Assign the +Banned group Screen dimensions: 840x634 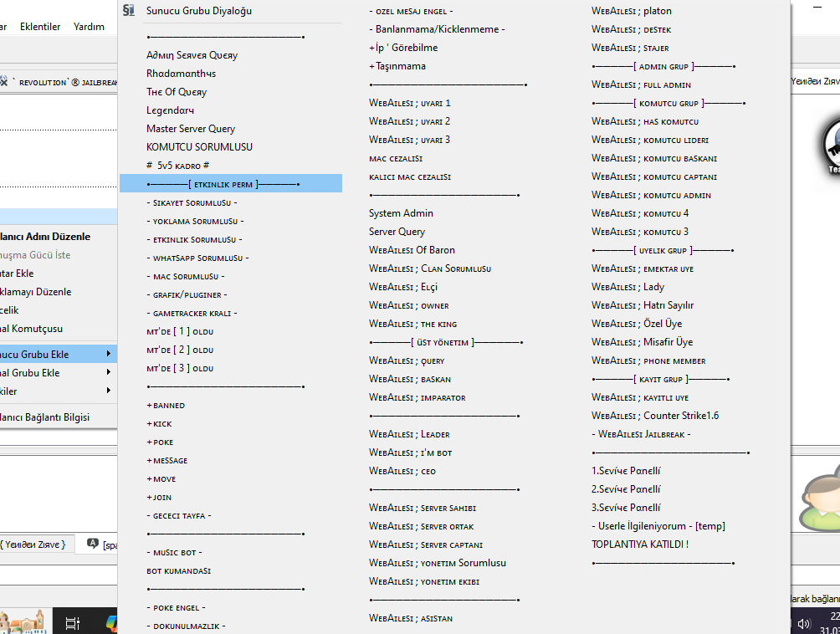pyautogui.click(x=166, y=406)
